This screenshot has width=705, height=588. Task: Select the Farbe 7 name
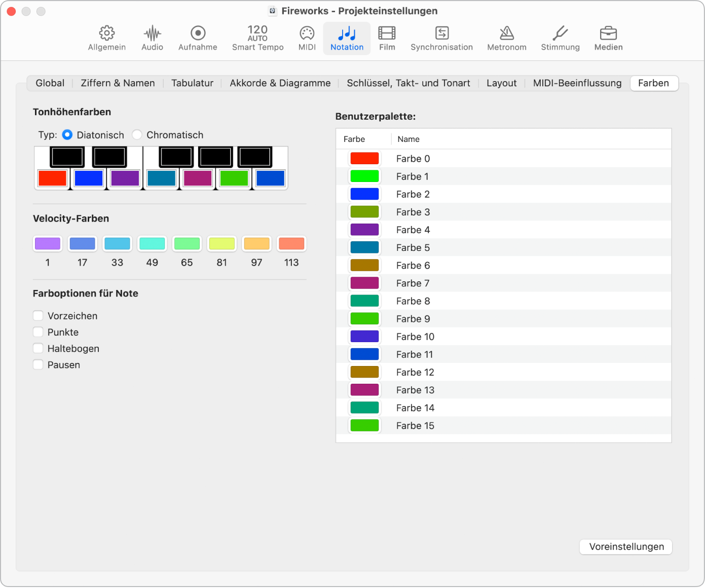pos(413,283)
